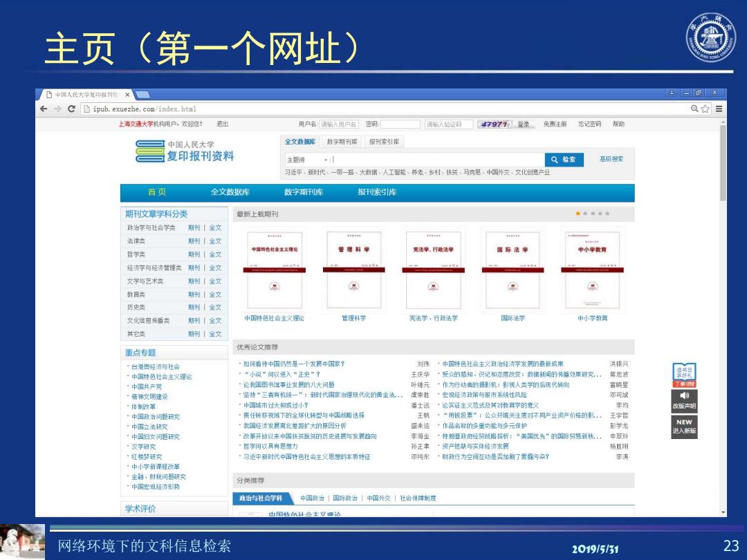Open the 中小学教育 journal cover thumbnail
The width and height of the screenshot is (747, 560).
[592, 270]
